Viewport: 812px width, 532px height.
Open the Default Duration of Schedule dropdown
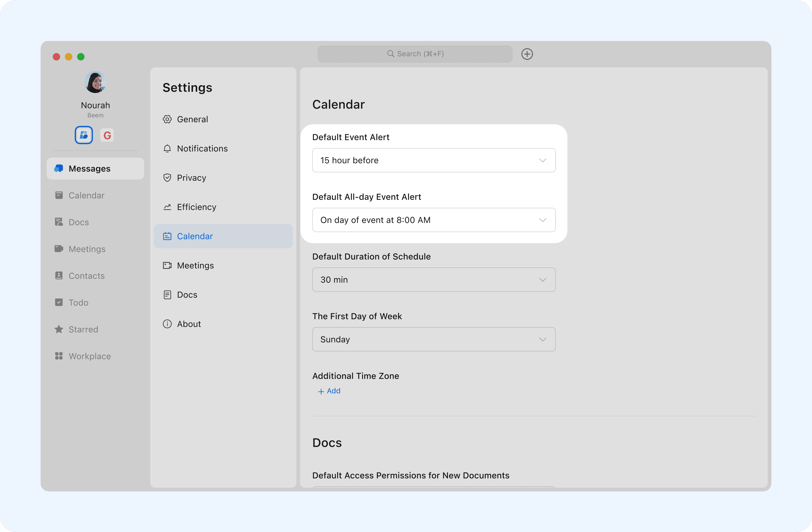pyautogui.click(x=434, y=280)
